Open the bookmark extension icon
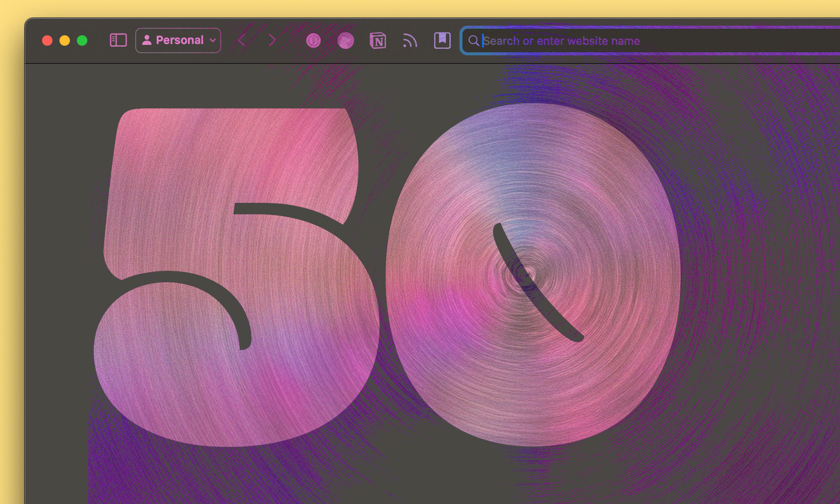840x504 pixels. 442,40
